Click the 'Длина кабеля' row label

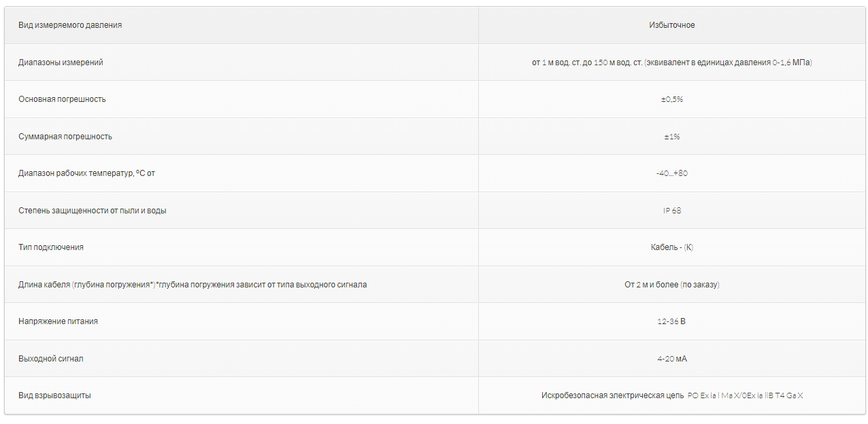tap(193, 285)
